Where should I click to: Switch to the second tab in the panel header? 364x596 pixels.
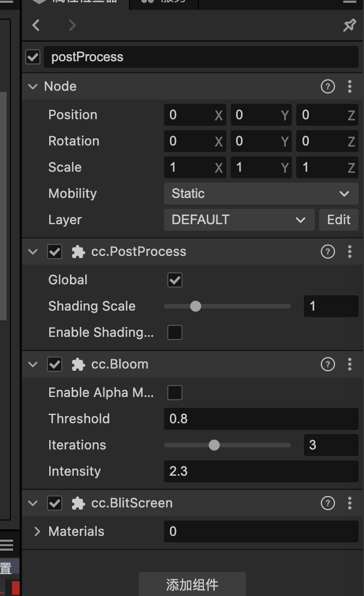point(164,2)
